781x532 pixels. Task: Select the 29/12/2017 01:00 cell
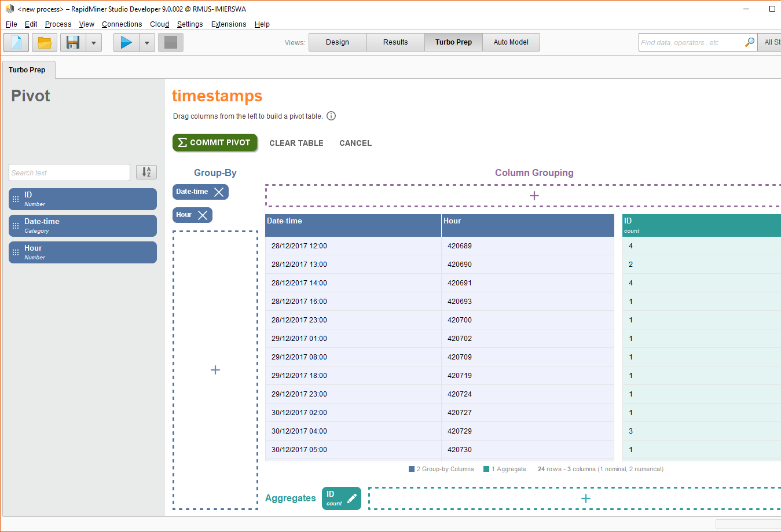353,339
